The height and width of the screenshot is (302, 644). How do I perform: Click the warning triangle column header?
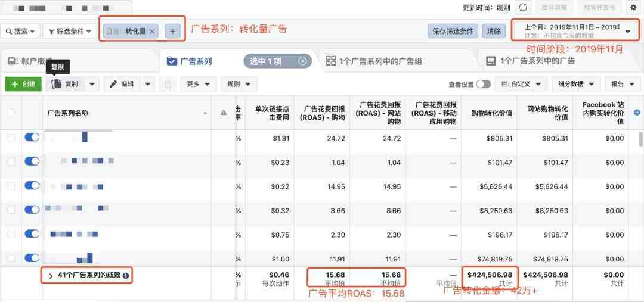(x=224, y=113)
